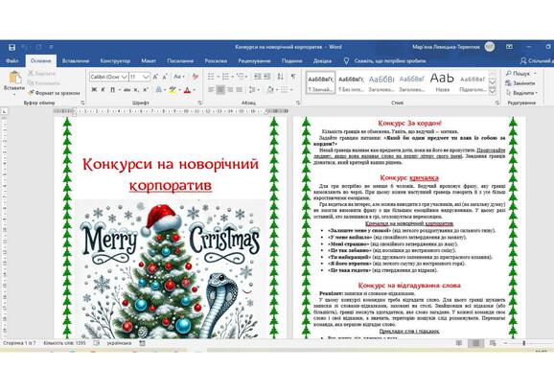Viewport: 554px width, 392px height.
Task: Click the Tell me search box
Action: click(x=386, y=60)
